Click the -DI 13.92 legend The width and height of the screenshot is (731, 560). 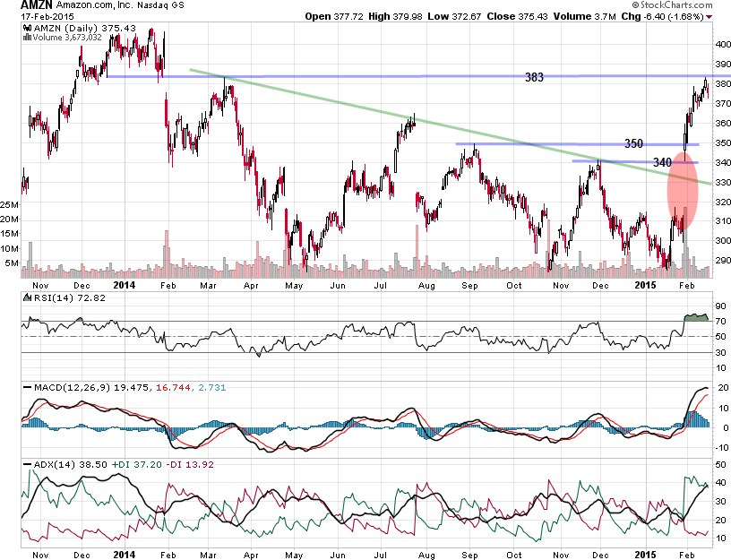point(189,464)
